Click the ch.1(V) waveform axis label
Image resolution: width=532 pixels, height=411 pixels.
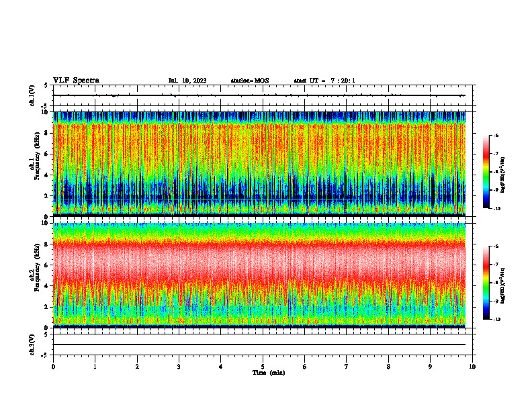pos(32,95)
